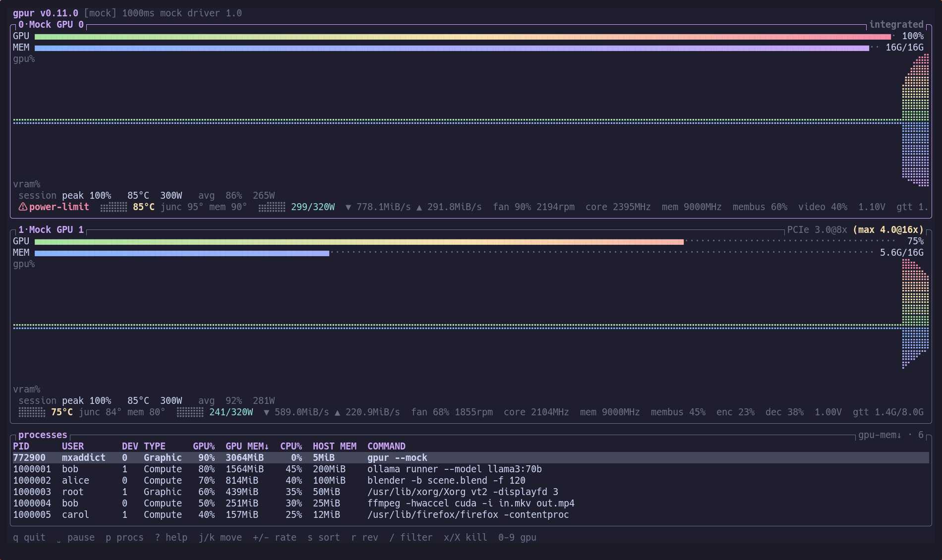
Task: Click the 0-9 gpu shortcut hint
Action: 517,537
